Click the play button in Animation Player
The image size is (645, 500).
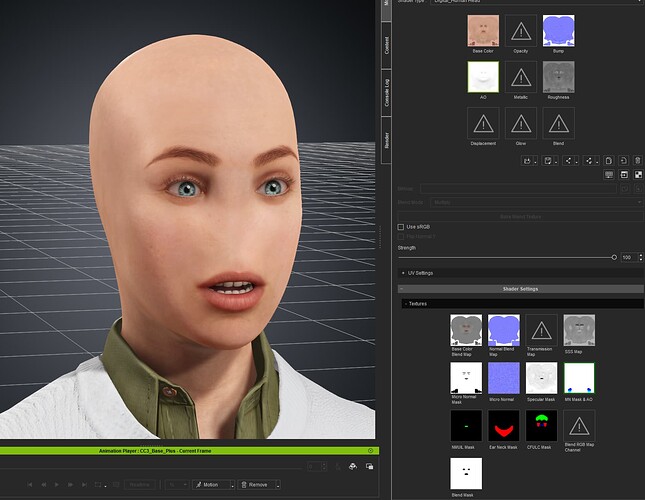click(x=57, y=485)
